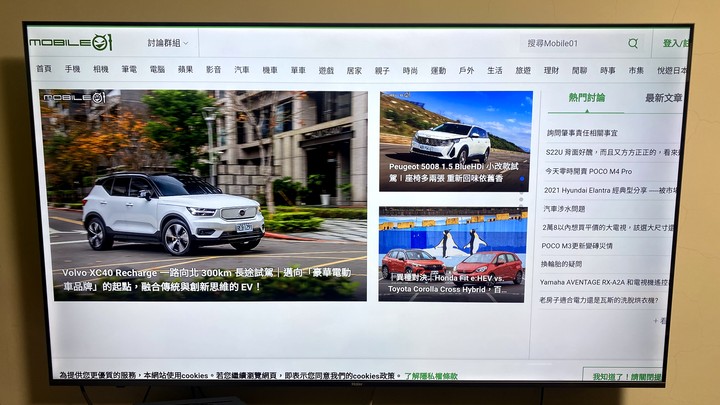This screenshot has height=405, width=720.
Task: Open thread starting with S22U 背面好醜
Action: [x=613, y=152]
